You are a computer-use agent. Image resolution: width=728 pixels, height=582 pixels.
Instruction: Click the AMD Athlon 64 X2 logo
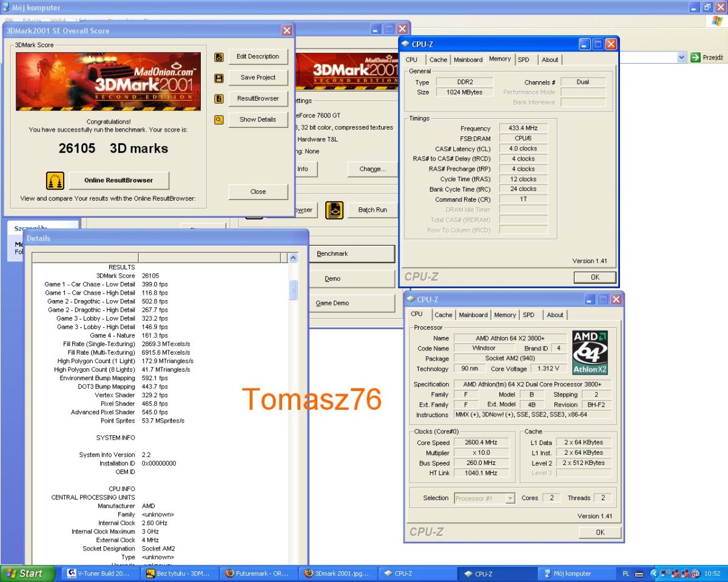coord(590,353)
